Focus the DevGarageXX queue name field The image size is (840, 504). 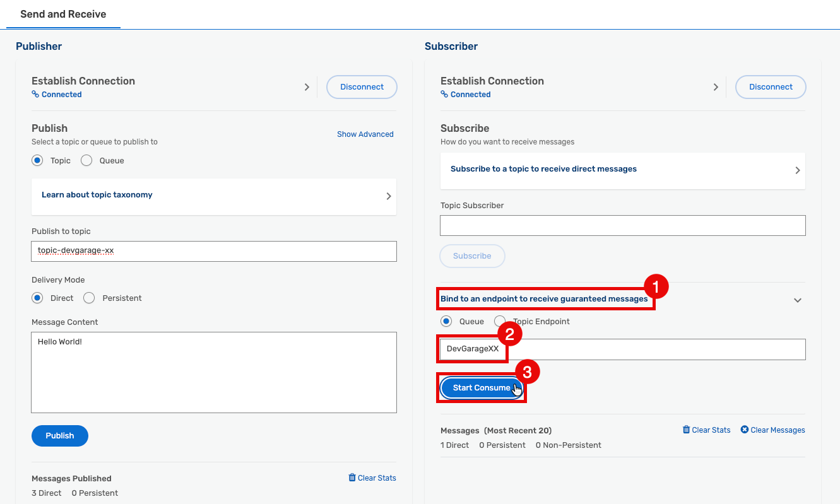click(623, 349)
